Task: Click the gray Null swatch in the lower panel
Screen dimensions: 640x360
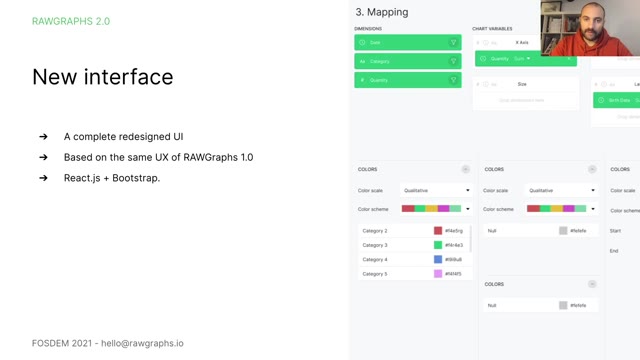Action: point(563,305)
